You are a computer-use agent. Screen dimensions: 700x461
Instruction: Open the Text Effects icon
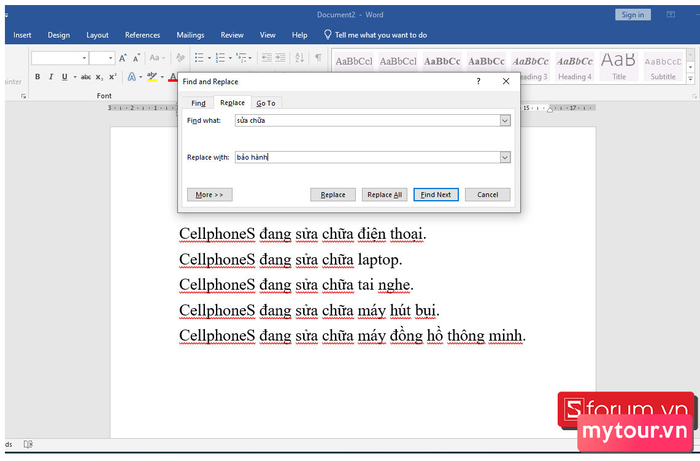pyautogui.click(x=132, y=77)
